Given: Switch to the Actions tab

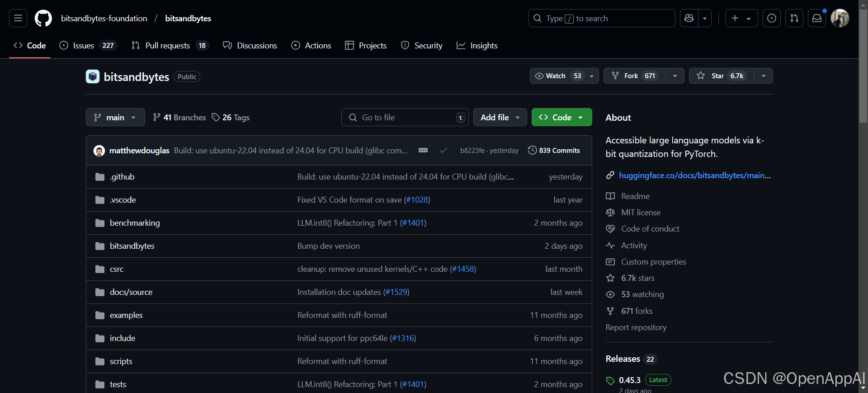Looking at the screenshot, I should pyautogui.click(x=311, y=46).
